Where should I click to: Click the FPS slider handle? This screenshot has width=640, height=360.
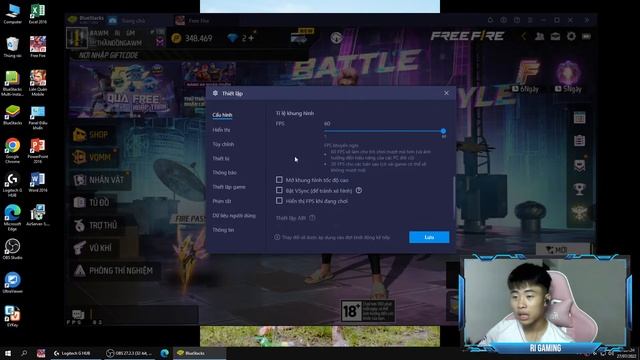click(443, 131)
